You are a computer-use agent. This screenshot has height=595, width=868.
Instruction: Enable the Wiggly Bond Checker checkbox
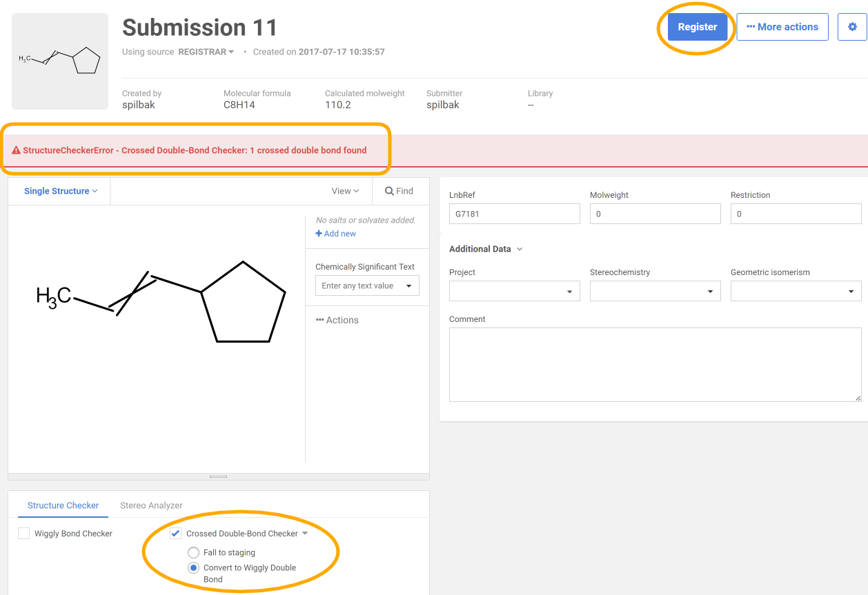24,533
